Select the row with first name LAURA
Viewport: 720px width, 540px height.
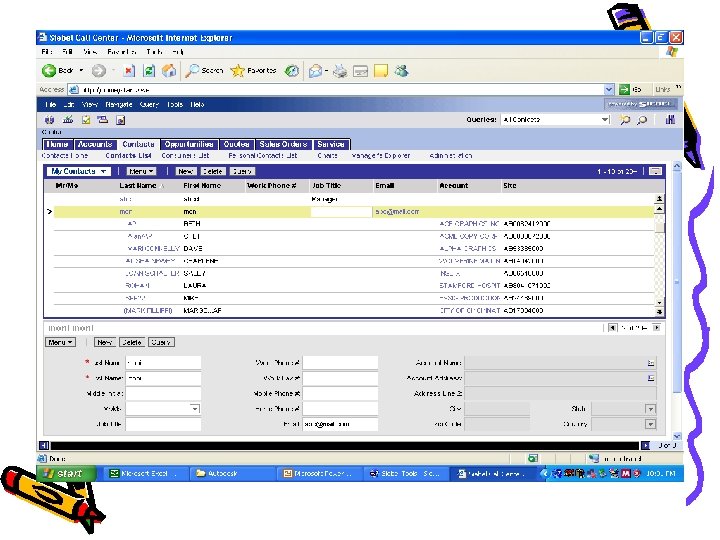click(x=354, y=286)
